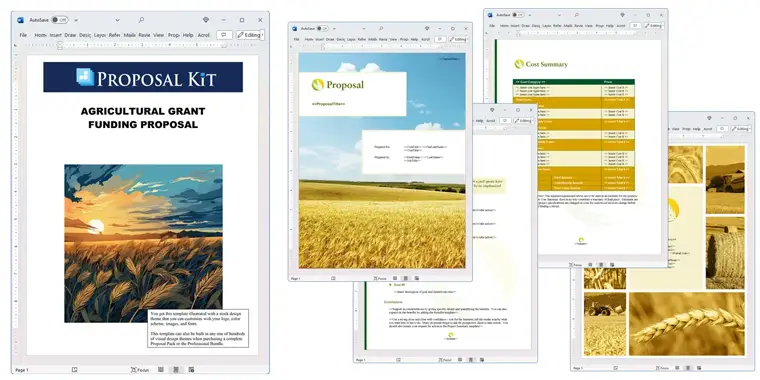Open the document title dropdown in Agricultural Grant window
This screenshot has width=760, height=380.
click(117, 20)
